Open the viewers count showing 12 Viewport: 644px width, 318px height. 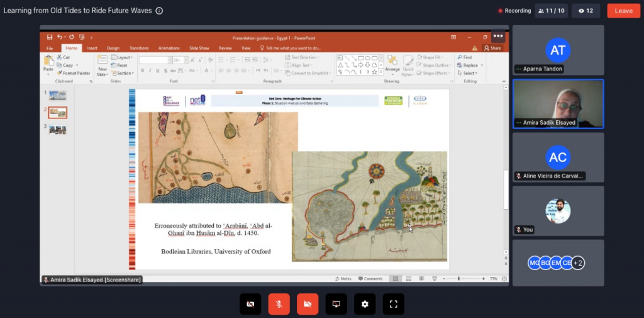click(586, 11)
